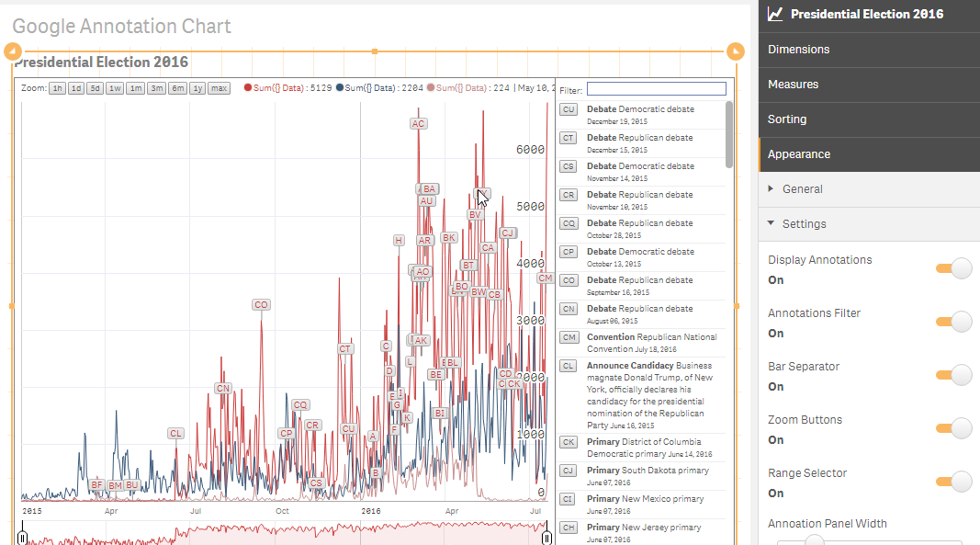Open the Dimensions section
The height and width of the screenshot is (545, 980).
click(870, 50)
